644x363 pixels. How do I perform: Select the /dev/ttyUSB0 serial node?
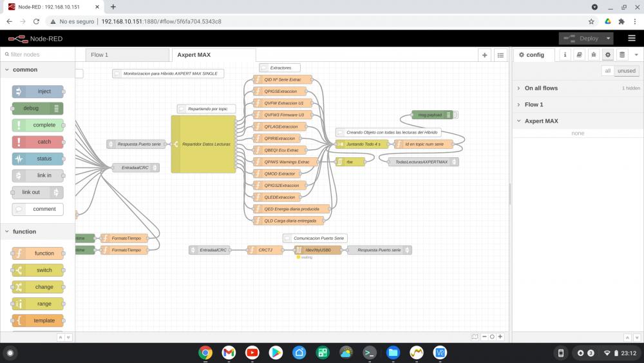pos(318,250)
